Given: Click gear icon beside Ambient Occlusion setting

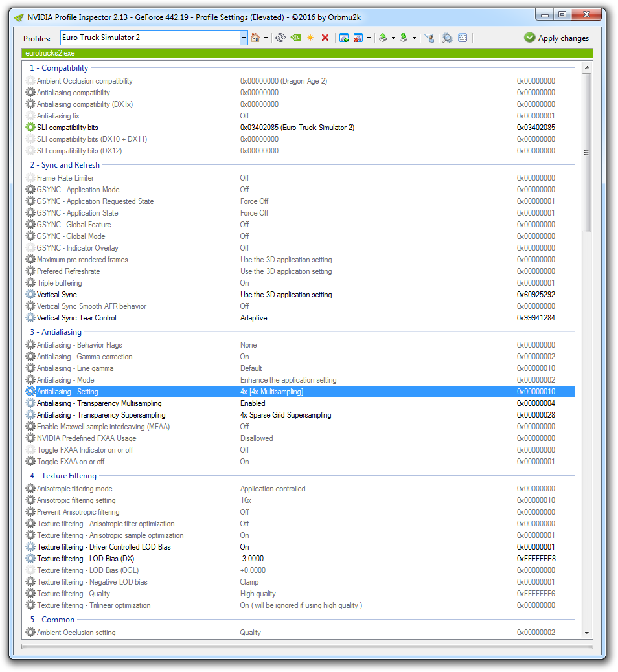Looking at the screenshot, I should click(x=30, y=632).
